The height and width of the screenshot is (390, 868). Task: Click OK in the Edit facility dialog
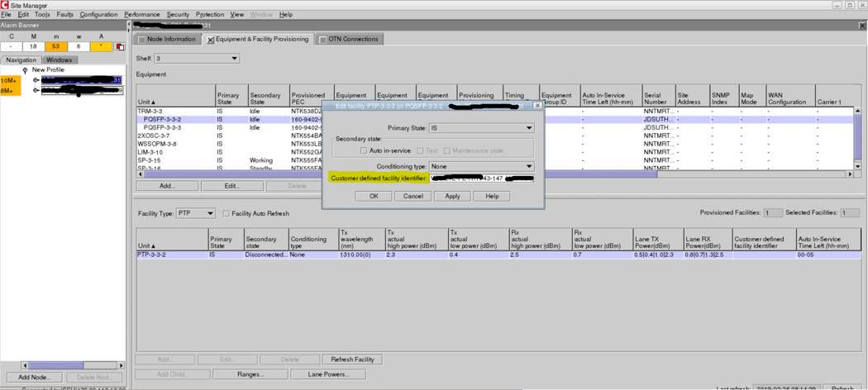click(374, 196)
